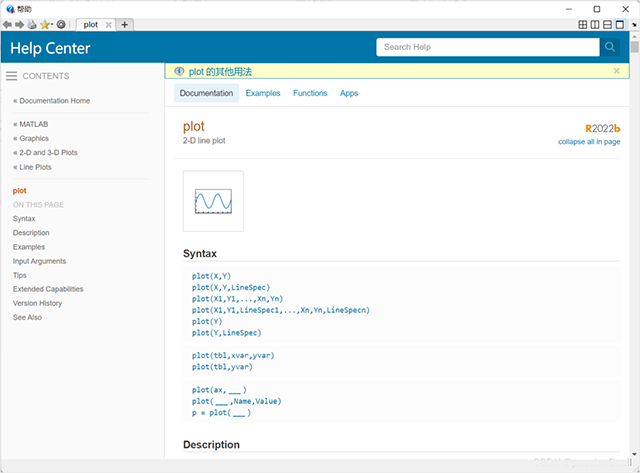Toggle the CONTENTS hamburger menu
The image size is (640, 473).
pos(11,76)
